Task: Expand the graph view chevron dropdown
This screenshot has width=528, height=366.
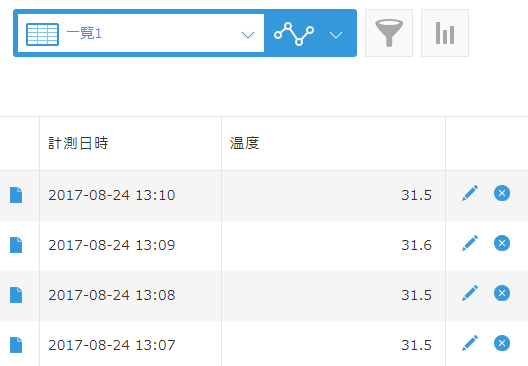Action: click(x=336, y=34)
